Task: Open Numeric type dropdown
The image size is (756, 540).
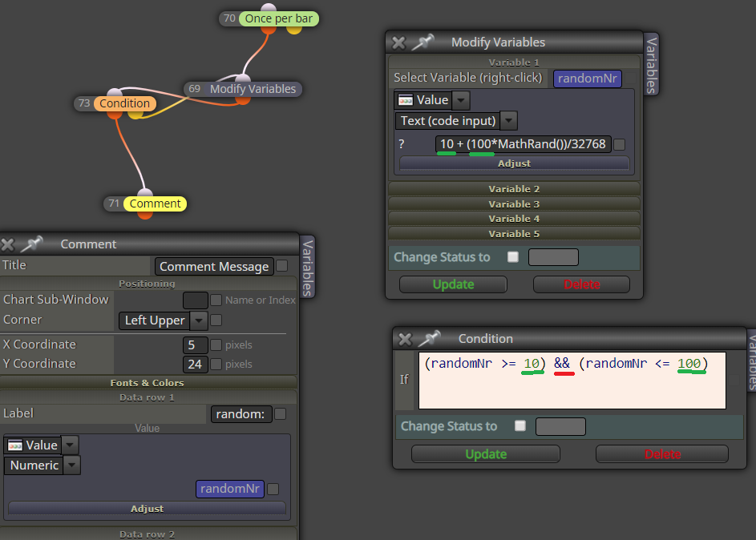Action: point(72,465)
